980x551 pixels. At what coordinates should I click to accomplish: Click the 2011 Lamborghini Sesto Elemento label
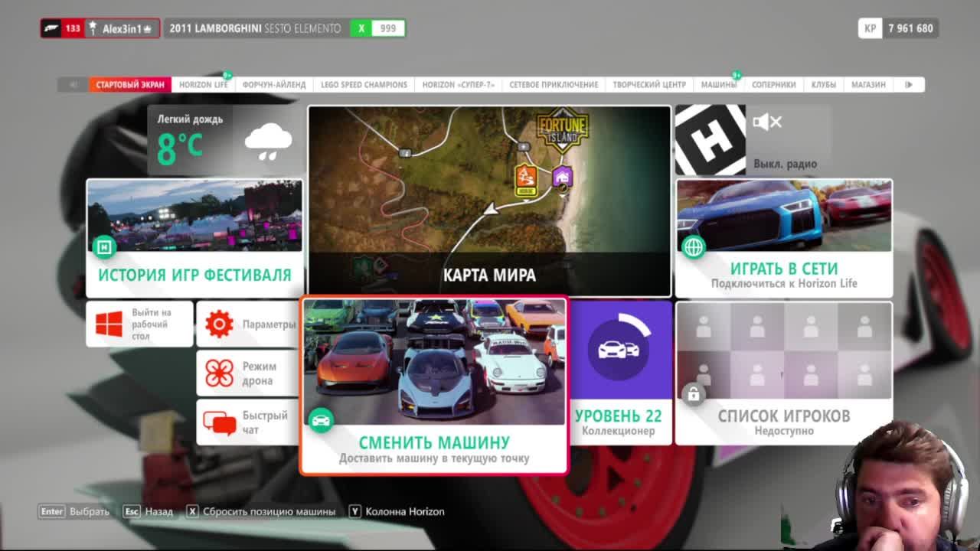(255, 28)
